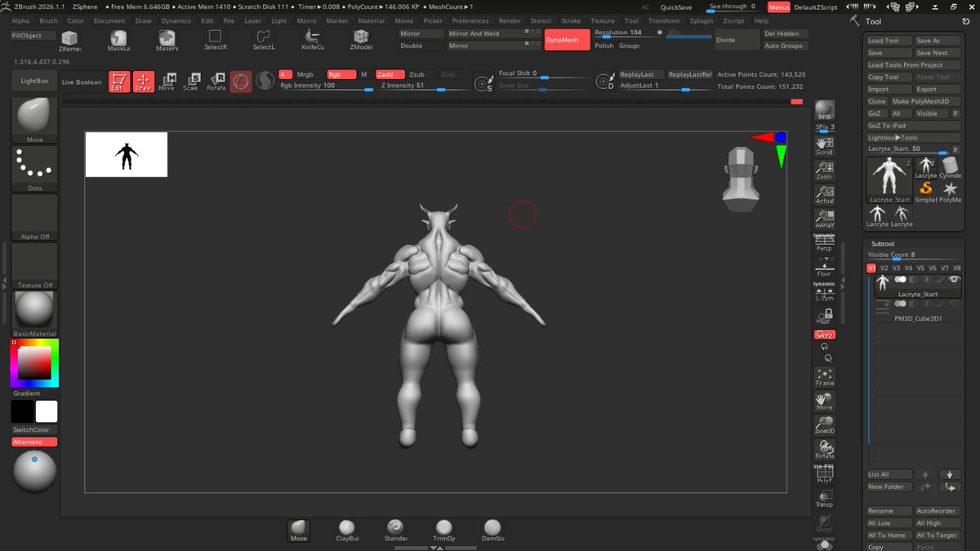Pick the MaskLasso brush icon
The width and height of the screenshot is (980, 551).
point(118,40)
